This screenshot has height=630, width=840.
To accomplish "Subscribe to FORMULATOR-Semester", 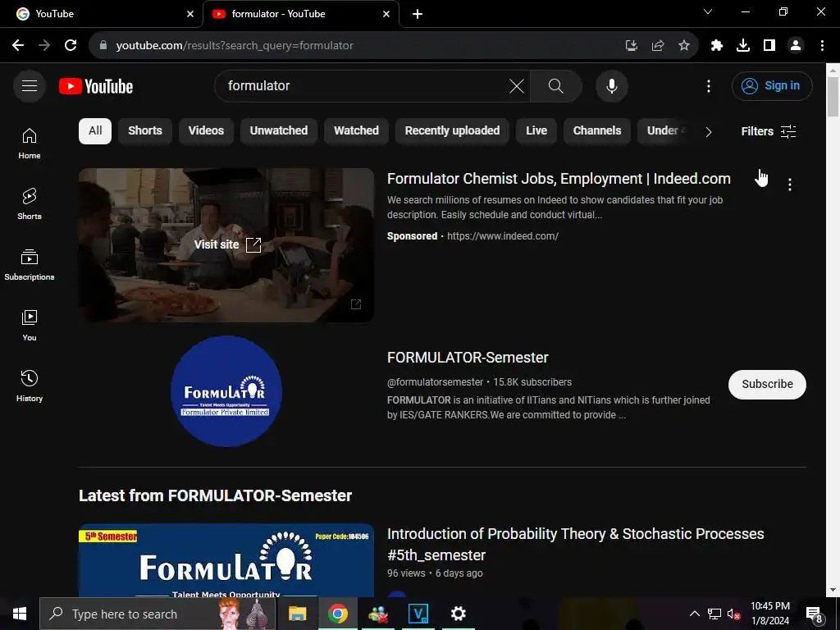I will pos(767,384).
